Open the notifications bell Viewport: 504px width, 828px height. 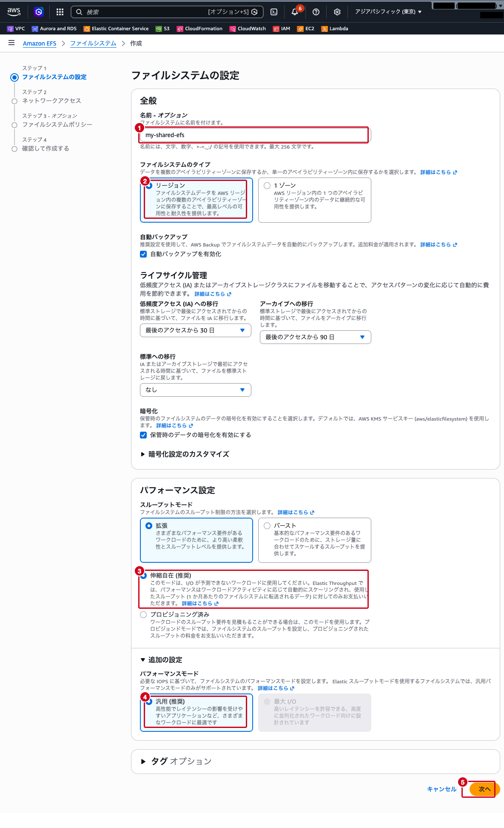pyautogui.click(x=295, y=12)
